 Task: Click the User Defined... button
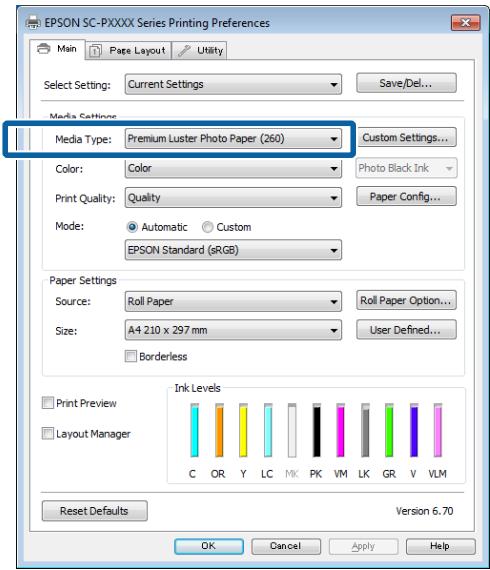click(406, 330)
